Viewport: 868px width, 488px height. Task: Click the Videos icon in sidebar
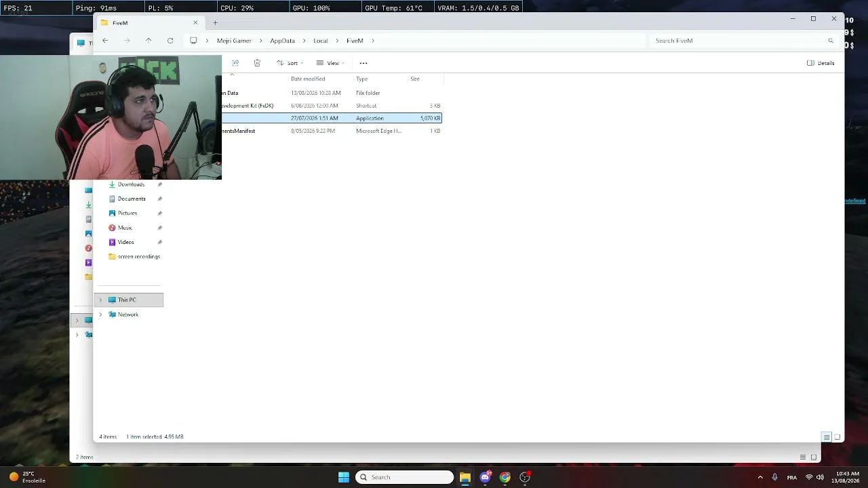click(112, 242)
